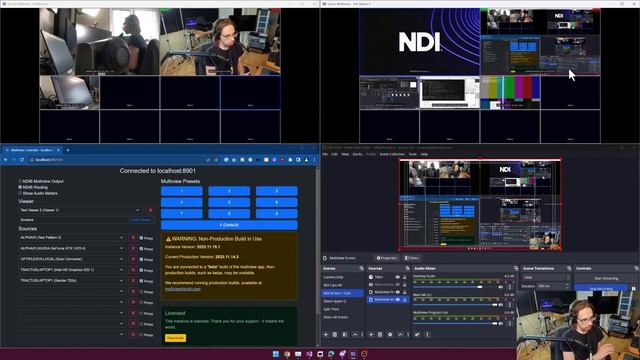The width and height of the screenshot is (640, 360).
Task: Open OBS View menu
Action: point(345,154)
